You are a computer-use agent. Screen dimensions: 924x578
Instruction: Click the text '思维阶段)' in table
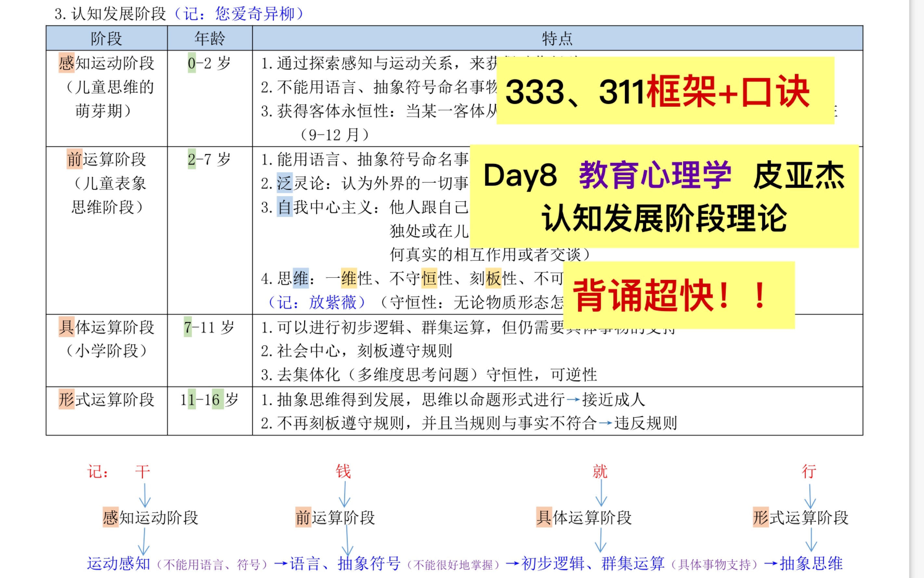tap(107, 207)
